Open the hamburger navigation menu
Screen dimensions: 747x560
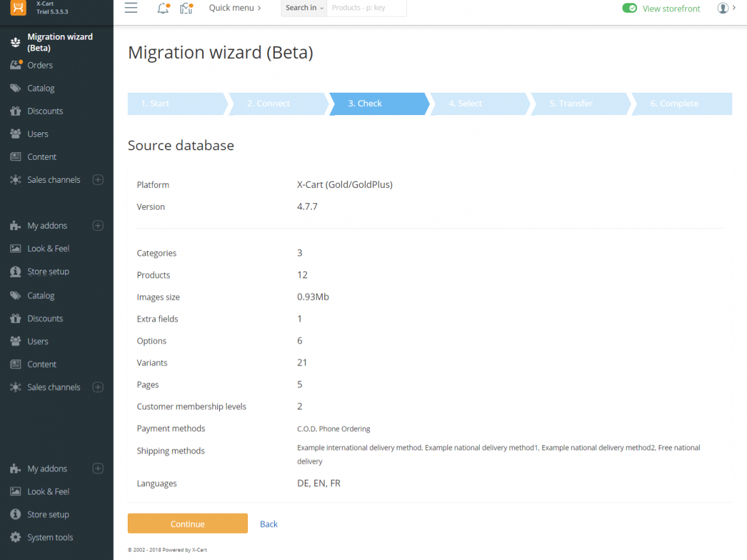click(x=131, y=8)
